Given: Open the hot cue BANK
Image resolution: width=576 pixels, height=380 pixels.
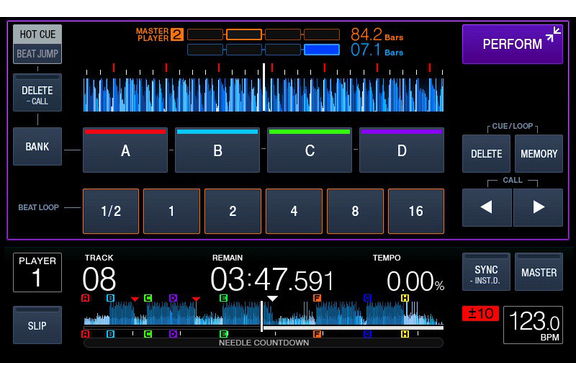Looking at the screenshot, I should click(x=37, y=147).
